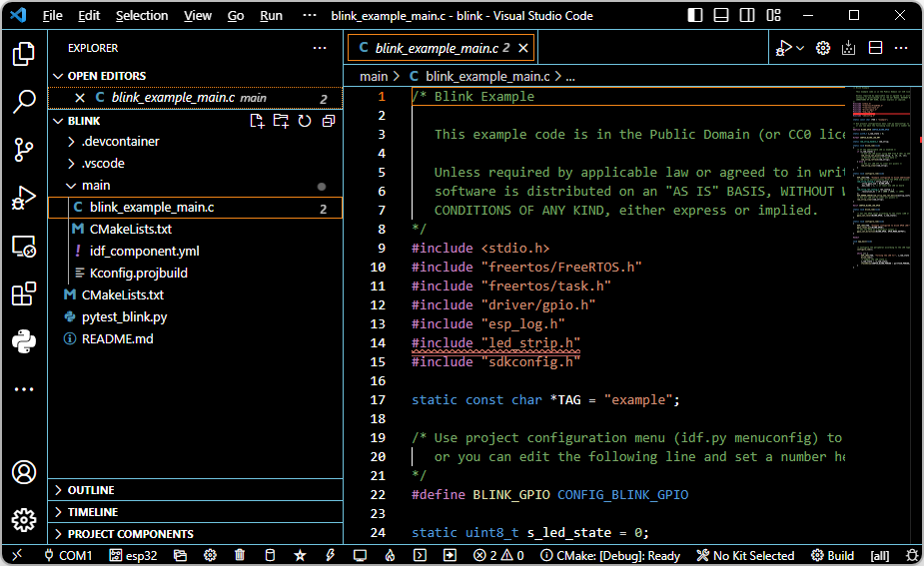Click the folder icon in status bar

point(180,555)
